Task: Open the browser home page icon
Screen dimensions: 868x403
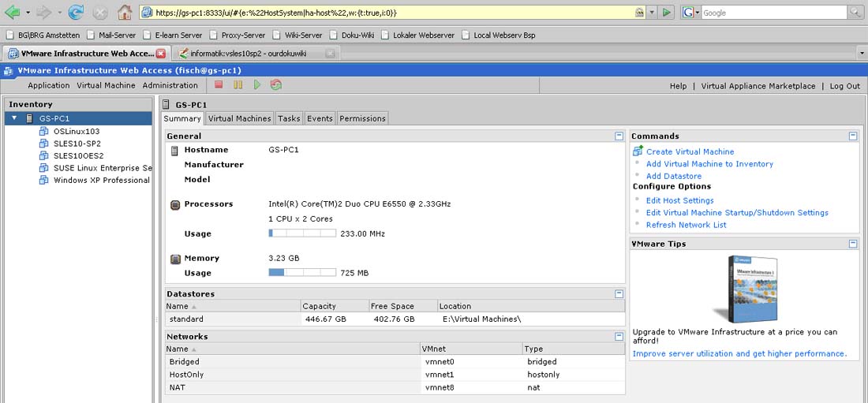Action: pyautogui.click(x=125, y=12)
